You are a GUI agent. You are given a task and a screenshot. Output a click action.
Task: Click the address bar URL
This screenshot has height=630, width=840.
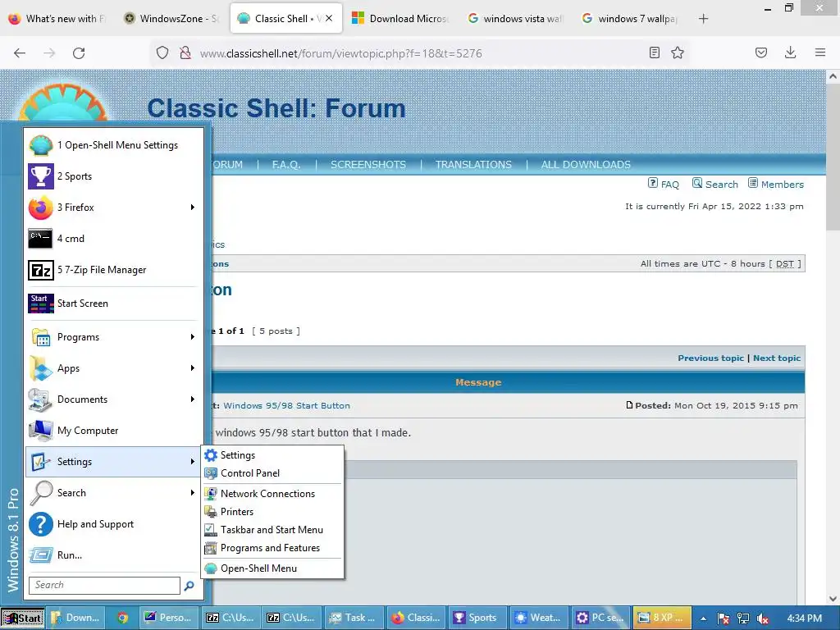340,53
